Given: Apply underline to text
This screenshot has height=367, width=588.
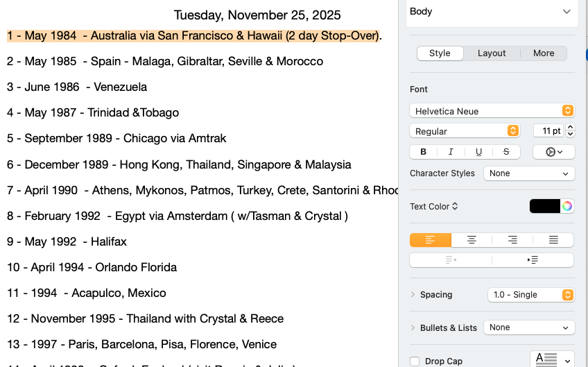Looking at the screenshot, I should 478,151.
